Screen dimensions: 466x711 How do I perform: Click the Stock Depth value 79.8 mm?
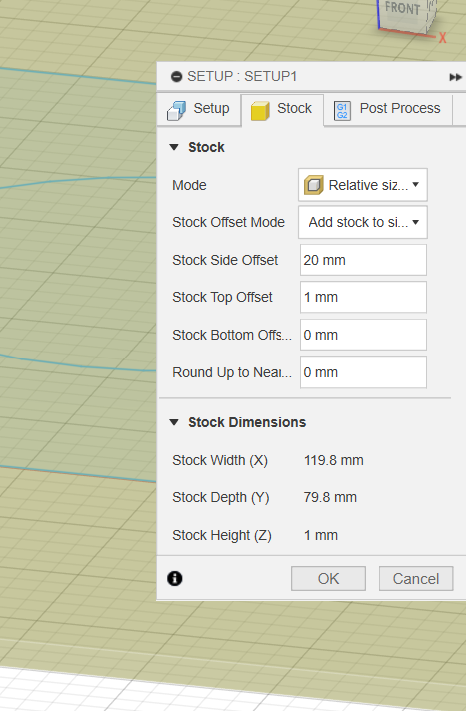pos(330,497)
